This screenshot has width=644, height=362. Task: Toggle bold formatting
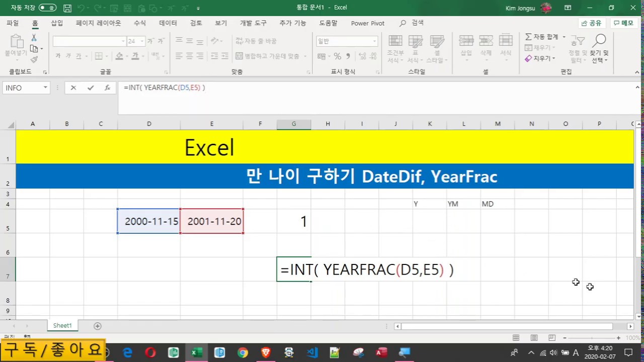[58, 56]
